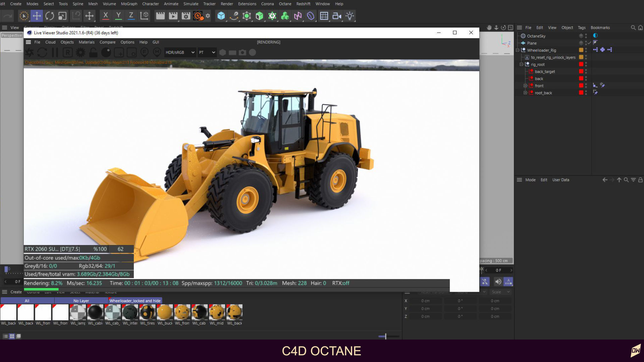Click Render View clapperboard icon

click(x=160, y=16)
